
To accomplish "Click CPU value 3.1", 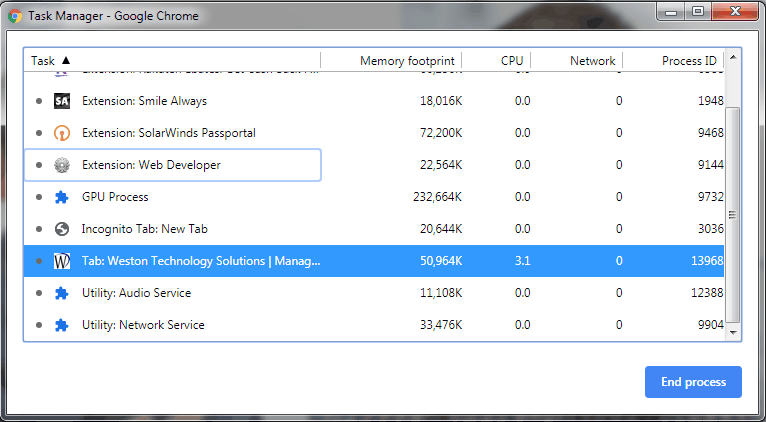I will coord(522,261).
